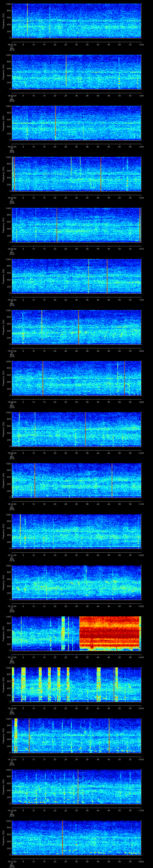
Task: Select the red line near 21 seconds at 18:05
Action: (57, 225)
